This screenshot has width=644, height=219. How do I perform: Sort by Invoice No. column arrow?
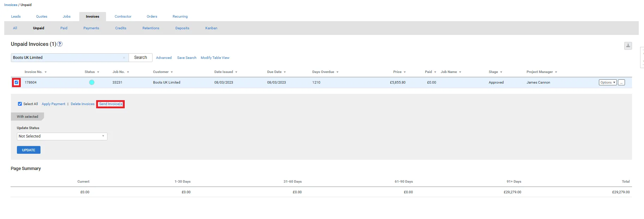click(45, 72)
